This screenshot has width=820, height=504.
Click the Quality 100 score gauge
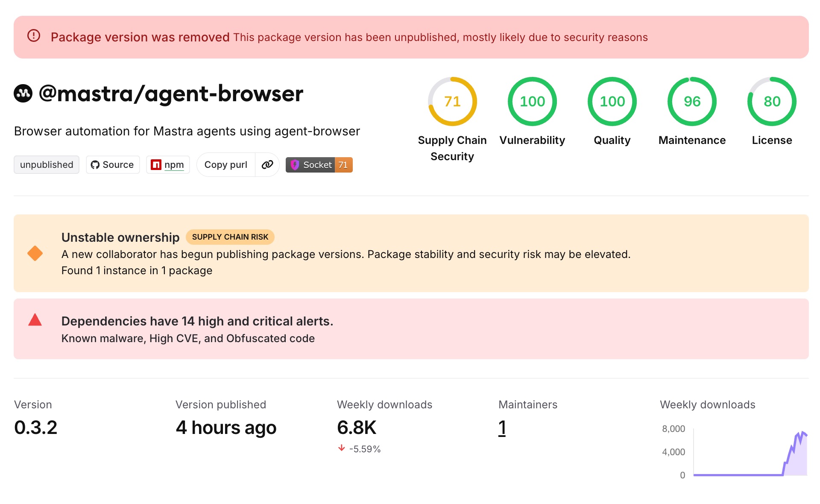tap(612, 101)
